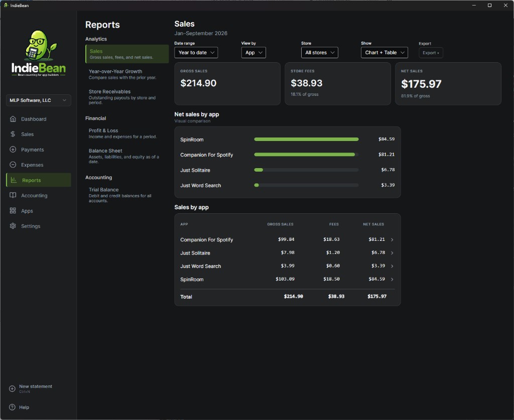
Task: Click the Jan–September 2026 date subtitle
Action: point(201,34)
